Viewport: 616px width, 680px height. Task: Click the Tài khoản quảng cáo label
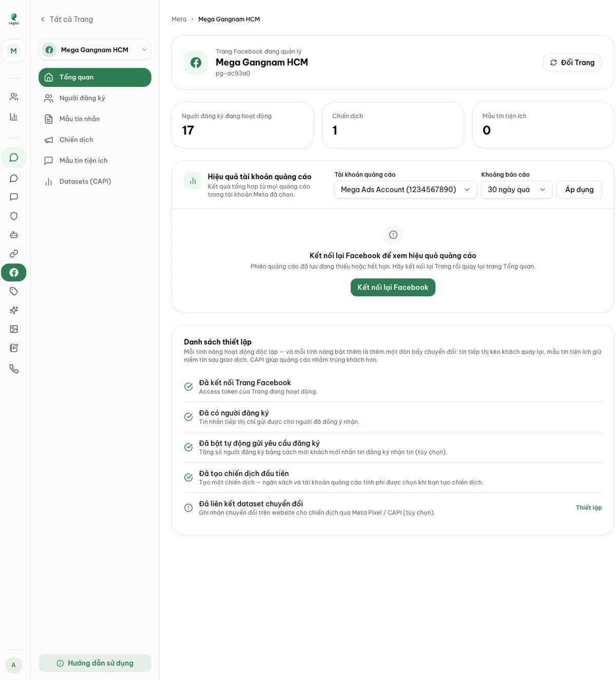click(x=365, y=175)
